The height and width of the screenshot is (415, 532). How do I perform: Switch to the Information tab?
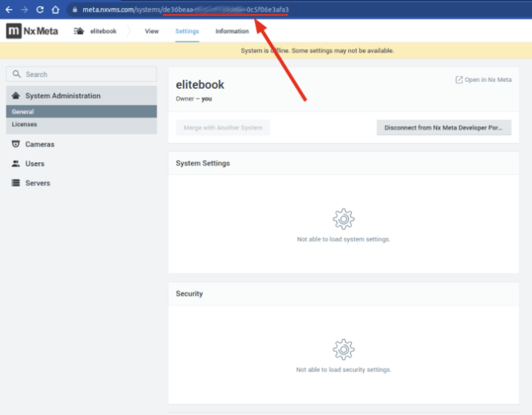[232, 31]
